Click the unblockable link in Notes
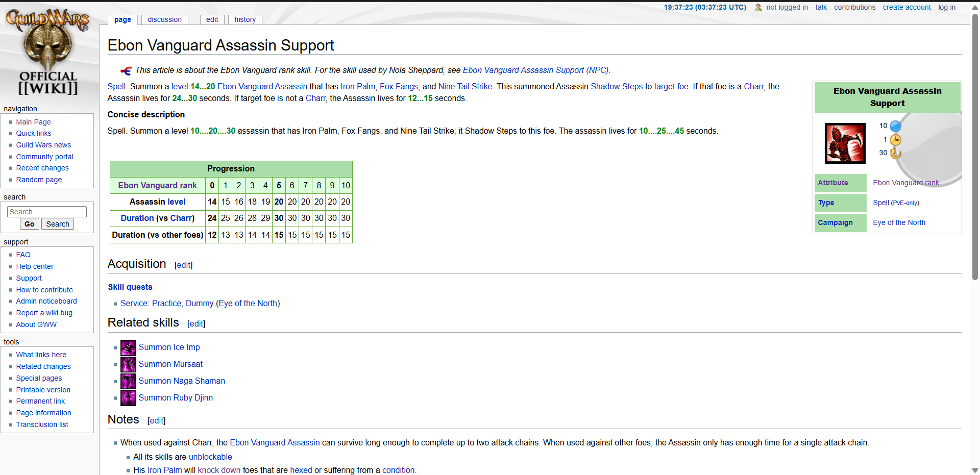This screenshot has height=475, width=980. click(210, 457)
